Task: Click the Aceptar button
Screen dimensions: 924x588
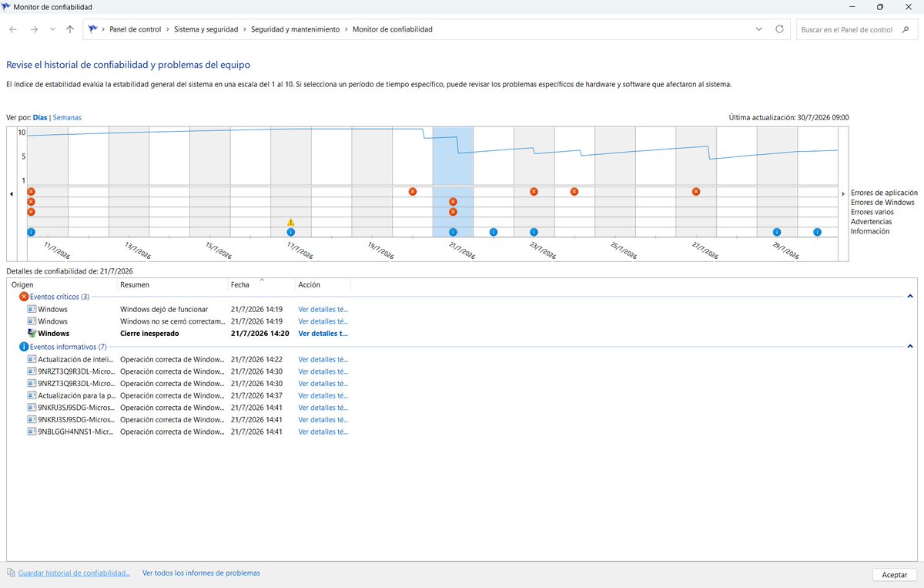Action: 895,575
